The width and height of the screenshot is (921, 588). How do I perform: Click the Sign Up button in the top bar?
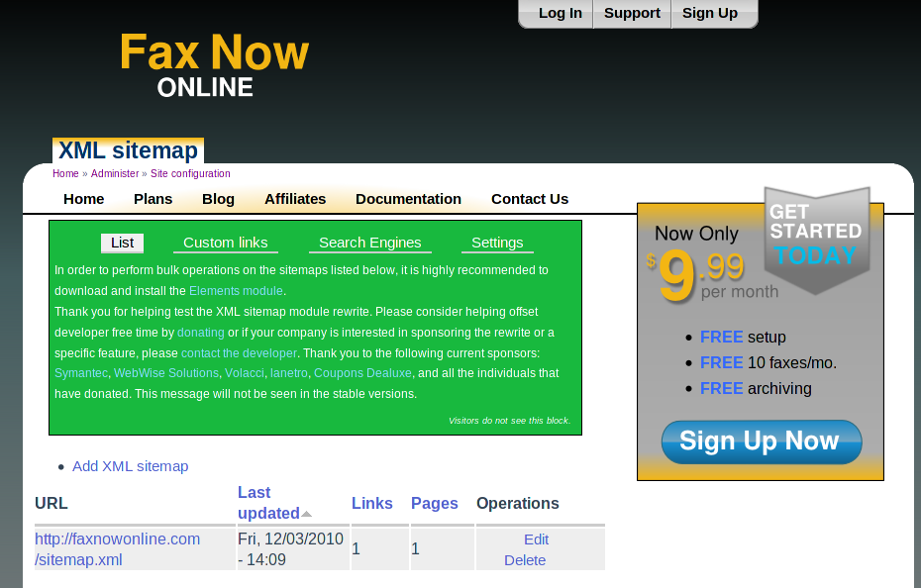coord(709,13)
